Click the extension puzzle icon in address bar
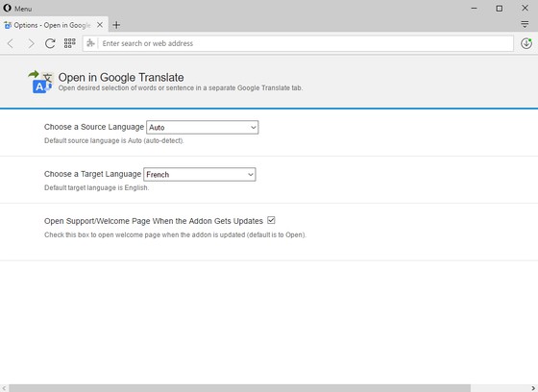The width and height of the screenshot is (538, 392). (x=90, y=43)
